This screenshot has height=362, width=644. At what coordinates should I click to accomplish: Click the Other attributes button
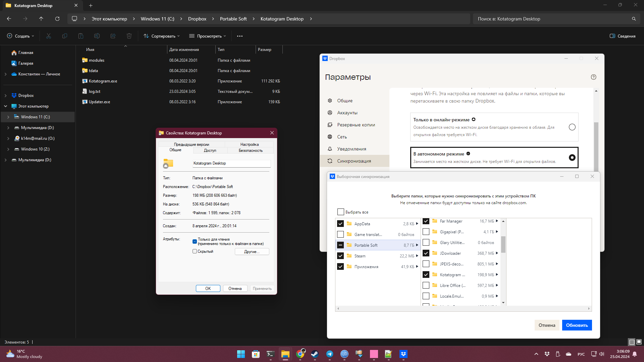click(x=252, y=252)
